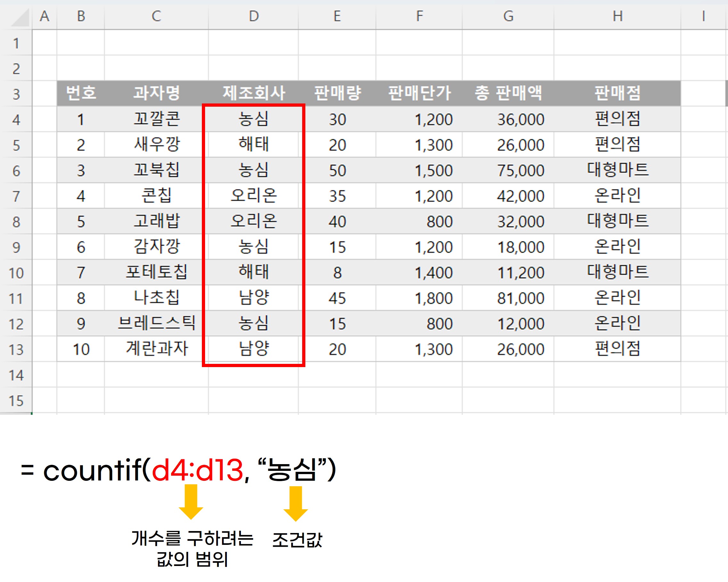Click the select-all corner triangle
728x582 pixels.
tap(20, 17)
